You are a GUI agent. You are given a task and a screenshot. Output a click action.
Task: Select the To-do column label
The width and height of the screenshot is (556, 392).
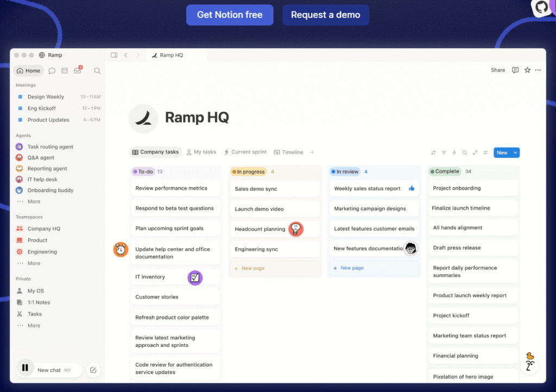click(143, 172)
